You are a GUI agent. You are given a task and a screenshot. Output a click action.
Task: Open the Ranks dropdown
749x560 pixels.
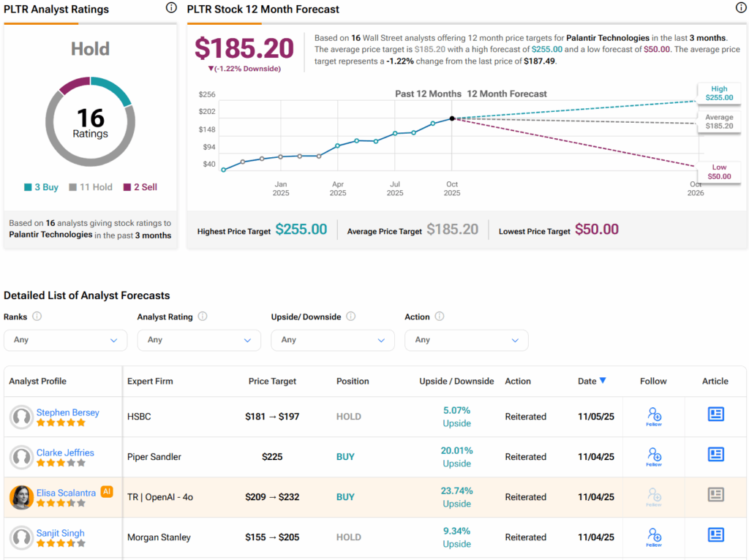click(65, 340)
